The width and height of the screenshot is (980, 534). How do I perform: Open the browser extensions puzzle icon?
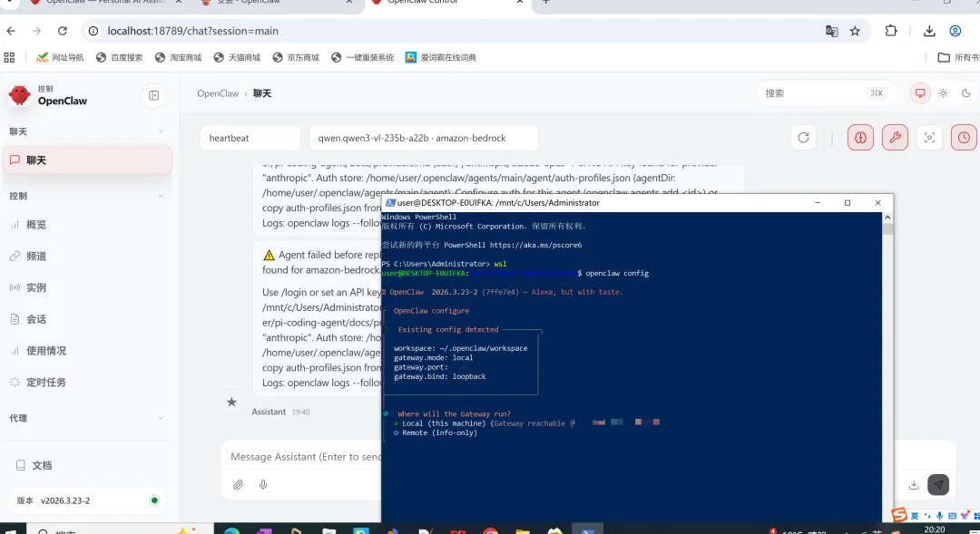click(x=891, y=31)
